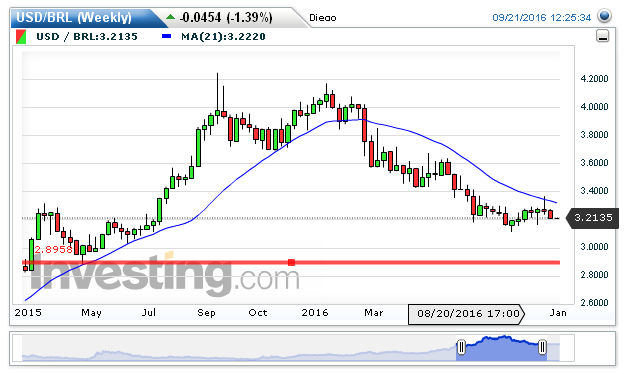Viewport: 626px width, 374px height.
Task: Toggle the MA(21):3.2220 indicator legend
Action: 223,36
